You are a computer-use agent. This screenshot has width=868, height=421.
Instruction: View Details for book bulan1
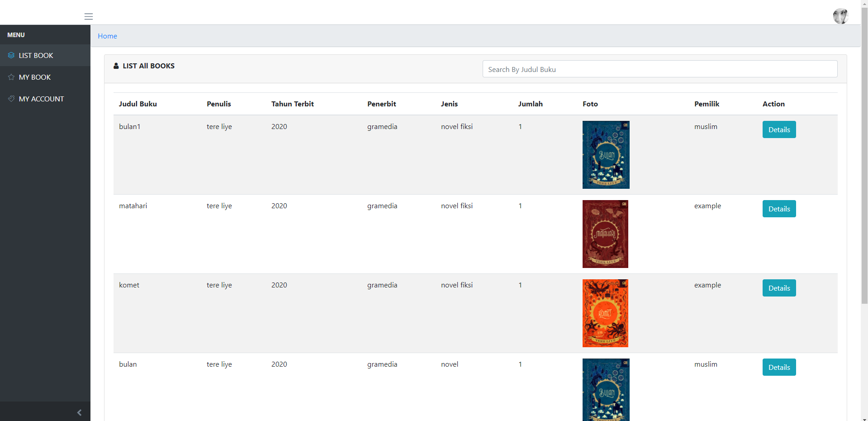point(779,129)
